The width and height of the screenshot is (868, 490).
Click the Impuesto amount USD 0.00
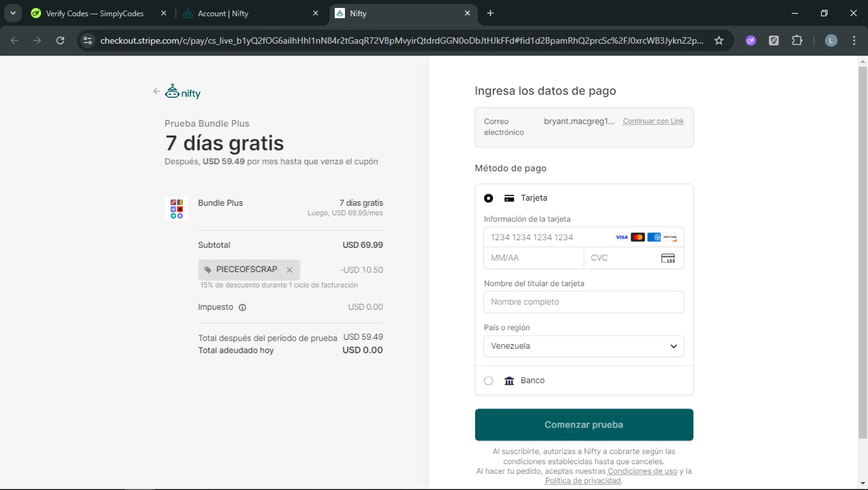tap(366, 307)
